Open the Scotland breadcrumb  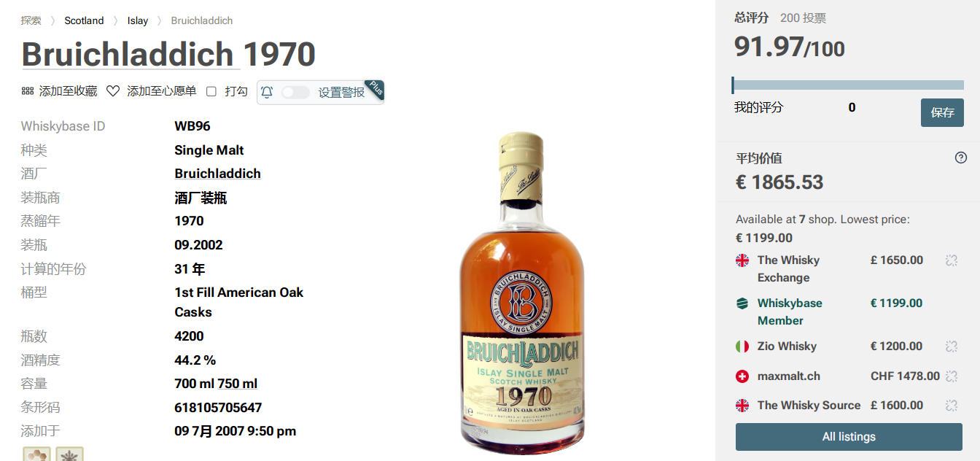pos(84,20)
